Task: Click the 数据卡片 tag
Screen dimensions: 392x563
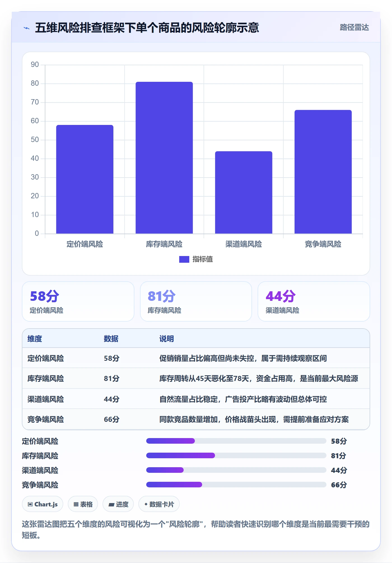Action: tap(159, 504)
